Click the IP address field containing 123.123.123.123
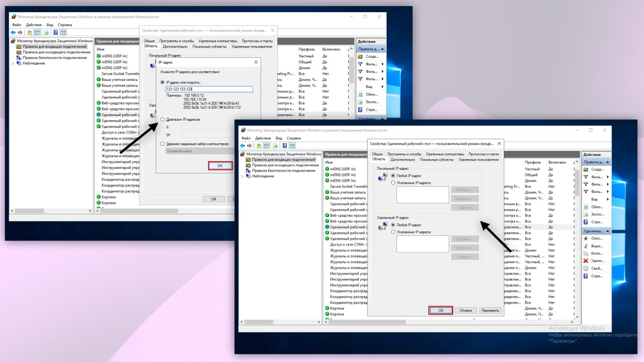 [209, 89]
